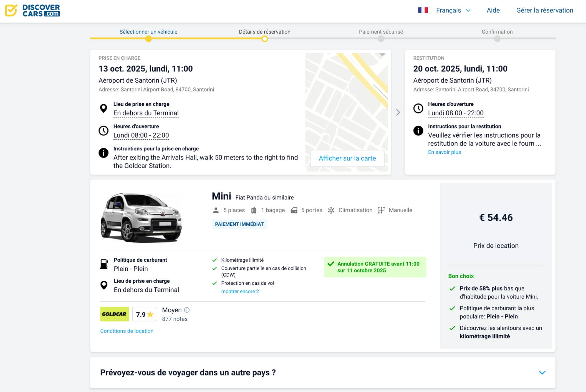The image size is (586, 392).
Task: Open the Français language dropdown
Action: pyautogui.click(x=453, y=10)
